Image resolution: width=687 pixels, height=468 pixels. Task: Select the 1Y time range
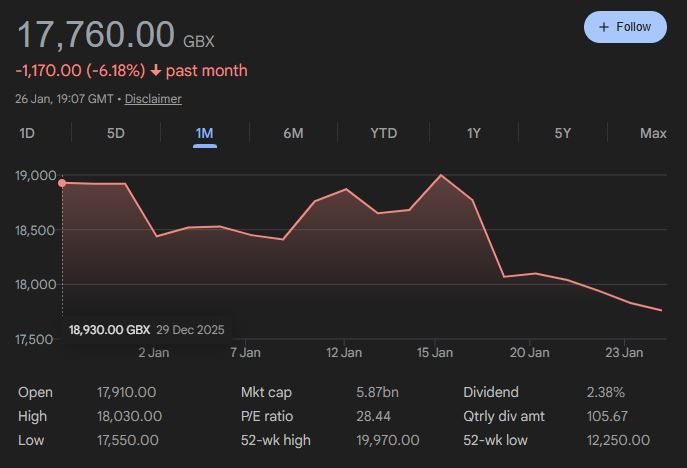(474, 133)
